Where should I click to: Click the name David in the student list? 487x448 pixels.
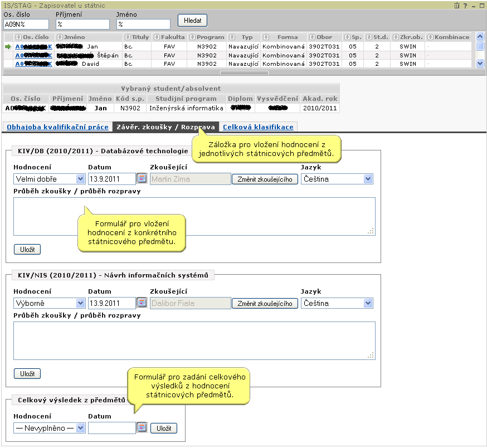(x=90, y=64)
